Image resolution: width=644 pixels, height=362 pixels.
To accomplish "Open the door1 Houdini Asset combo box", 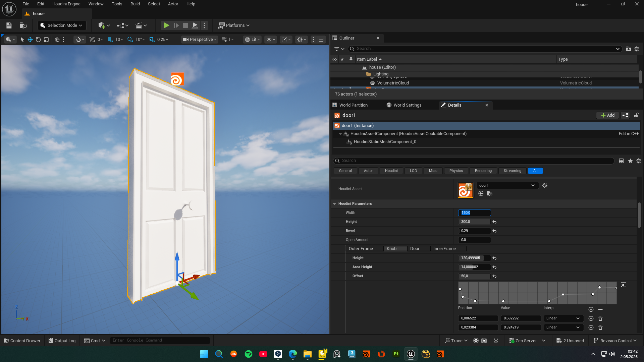I will pyautogui.click(x=507, y=185).
